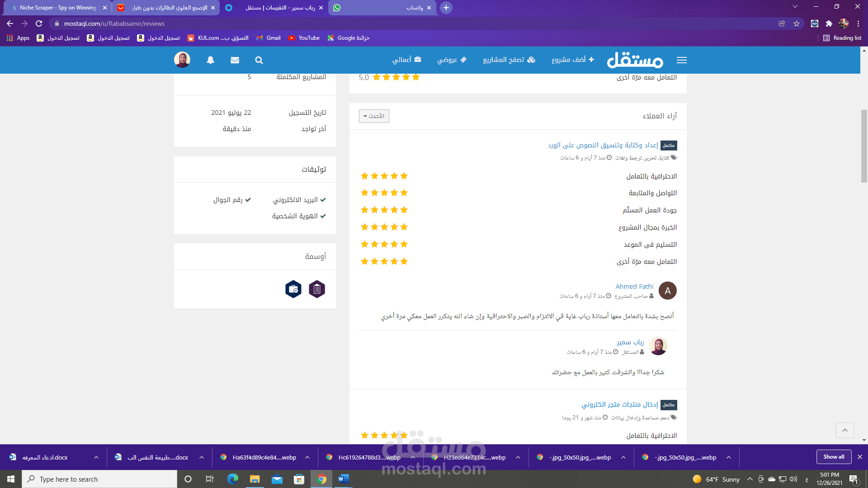
Task: Click the clipboard badge icon under أوسمة
Action: pyautogui.click(x=317, y=289)
